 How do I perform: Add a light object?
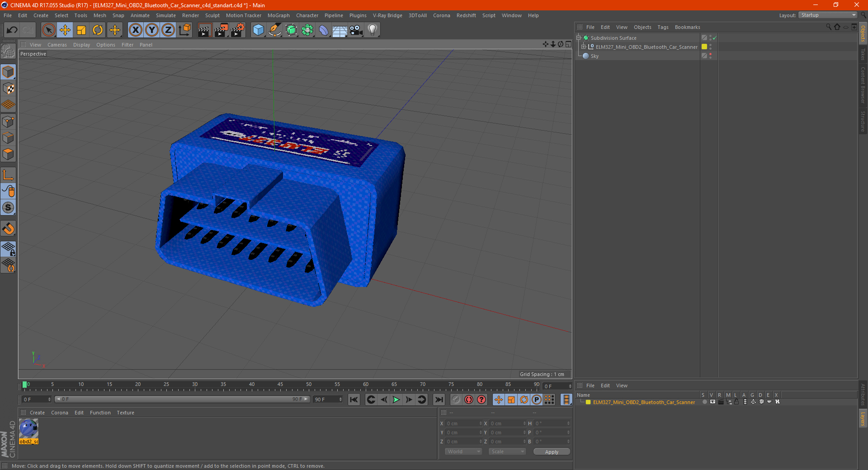pos(373,30)
